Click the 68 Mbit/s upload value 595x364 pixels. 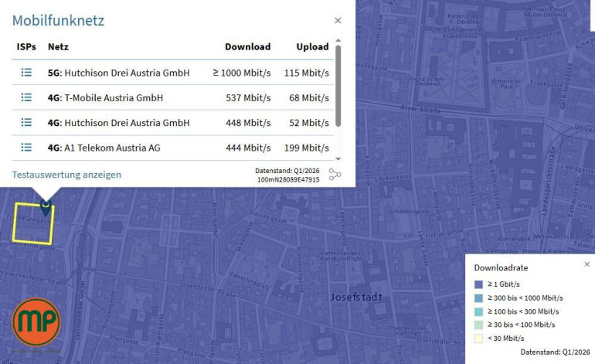pyautogui.click(x=309, y=97)
